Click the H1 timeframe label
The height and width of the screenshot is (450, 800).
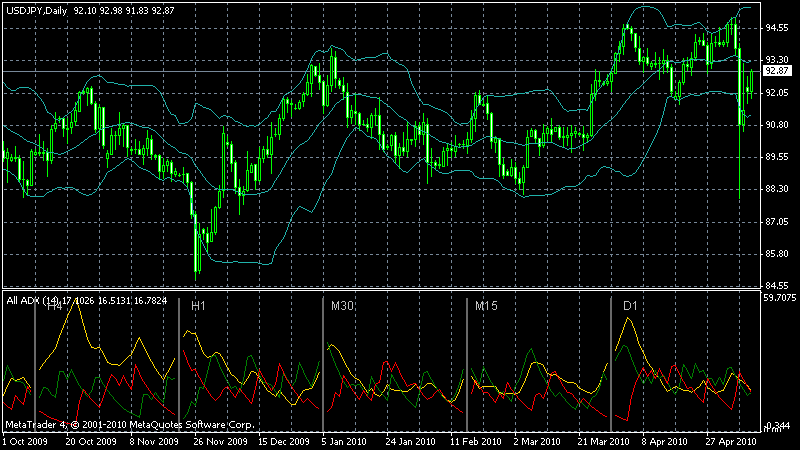198,306
